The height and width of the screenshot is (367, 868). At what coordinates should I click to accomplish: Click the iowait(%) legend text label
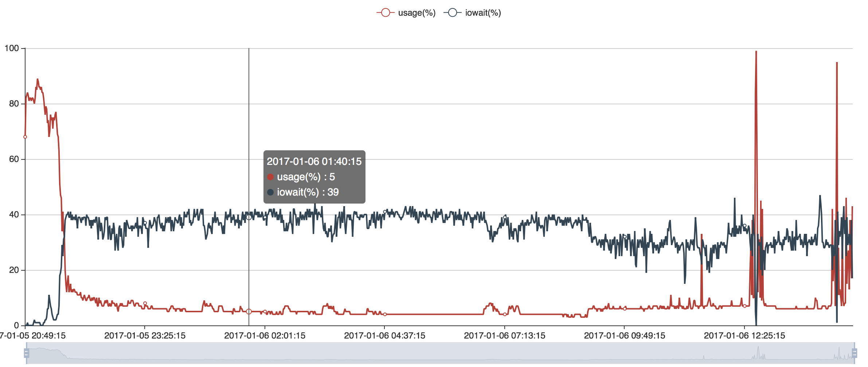483,13
